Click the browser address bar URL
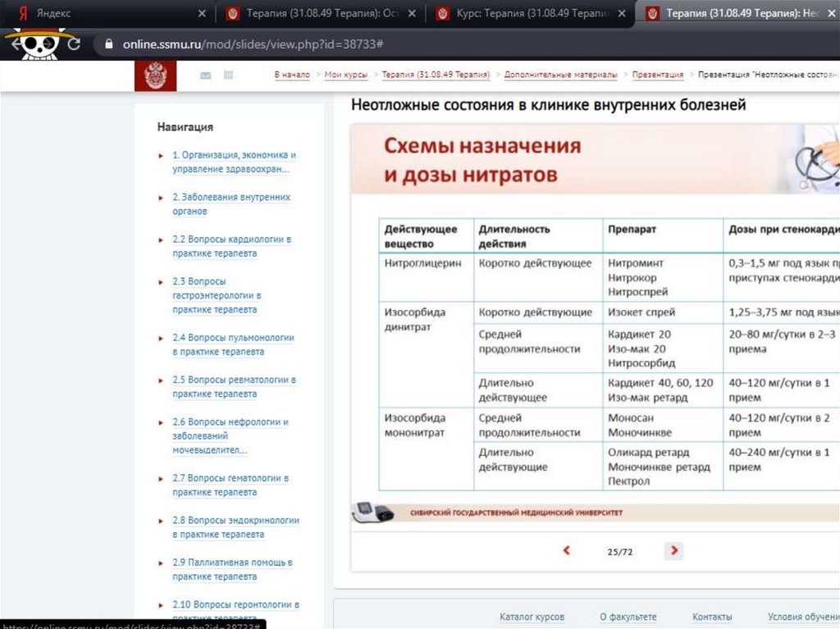Image resolution: width=840 pixels, height=629 pixels. pos(254,44)
